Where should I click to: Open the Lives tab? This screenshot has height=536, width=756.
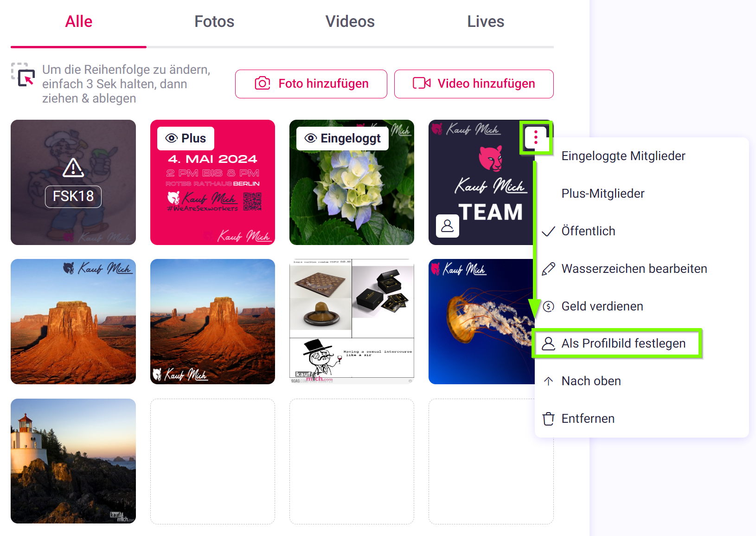click(486, 22)
